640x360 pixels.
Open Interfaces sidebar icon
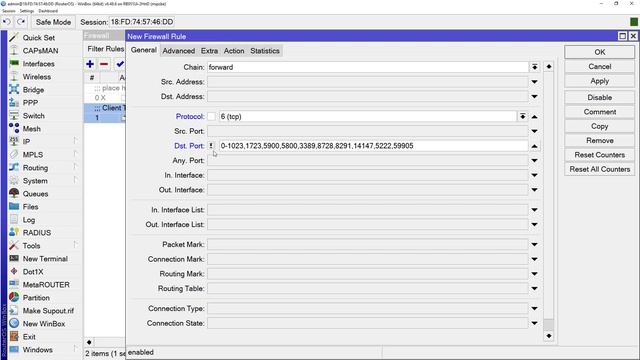point(14,64)
